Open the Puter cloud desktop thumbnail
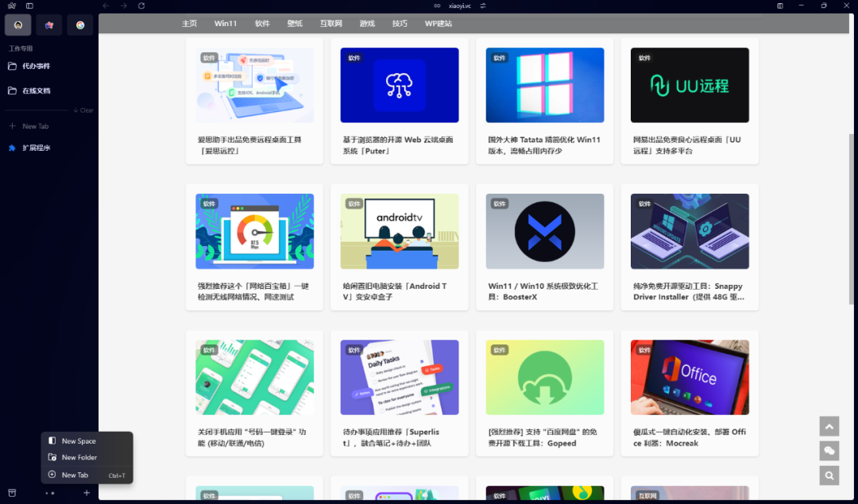Image resolution: width=858 pixels, height=504 pixels. pyautogui.click(x=400, y=85)
